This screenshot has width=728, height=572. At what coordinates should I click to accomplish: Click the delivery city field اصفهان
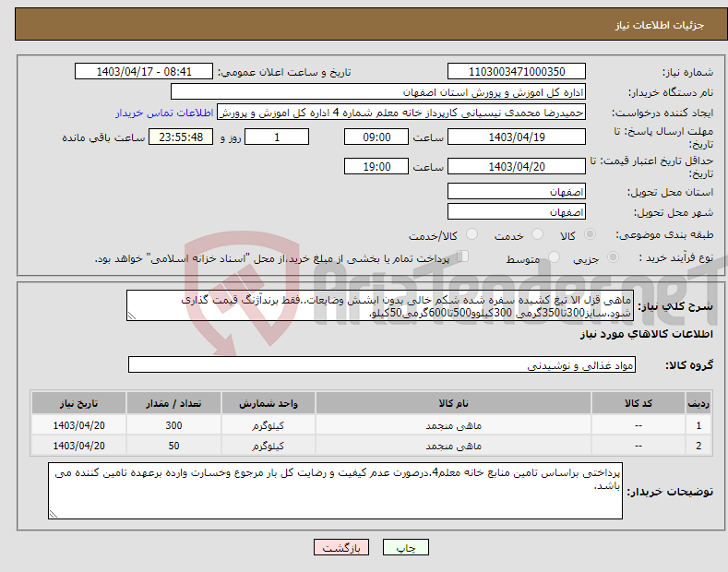517,211
